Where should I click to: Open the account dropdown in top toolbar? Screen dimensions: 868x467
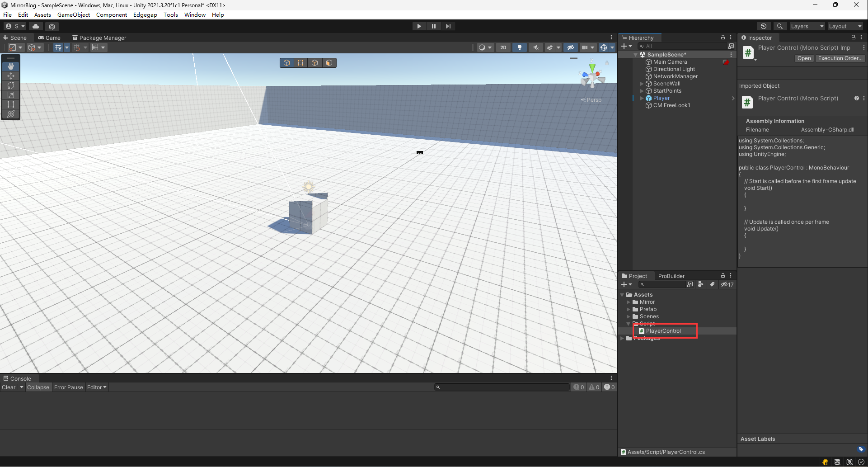(15, 26)
